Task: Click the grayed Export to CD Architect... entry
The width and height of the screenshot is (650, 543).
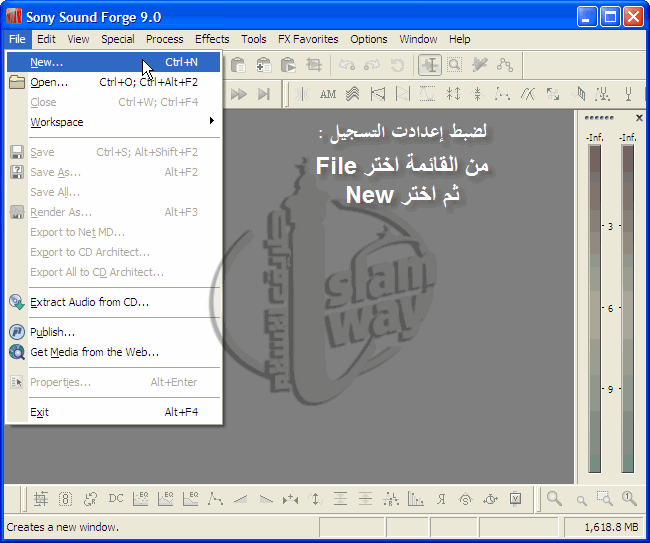Action: pos(113,252)
